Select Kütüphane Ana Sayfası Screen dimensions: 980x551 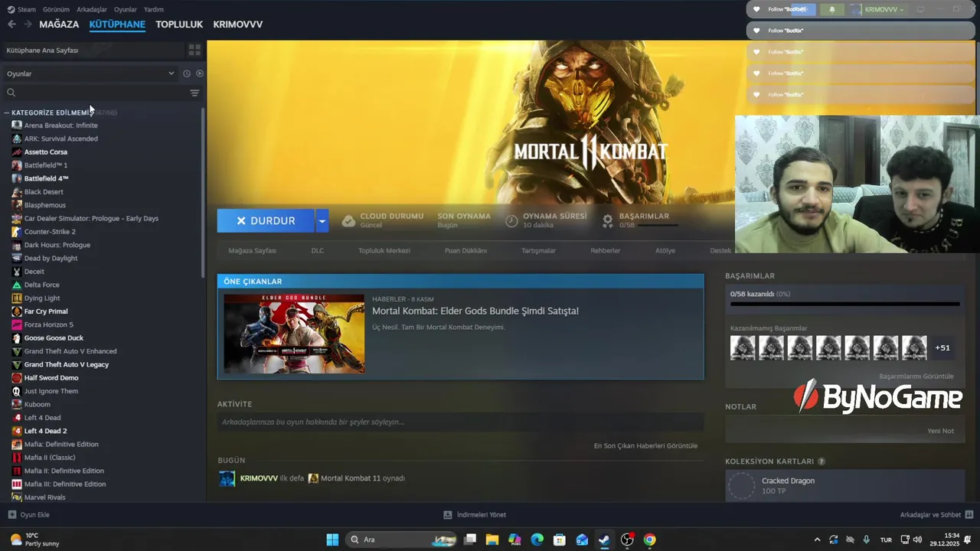coord(92,50)
